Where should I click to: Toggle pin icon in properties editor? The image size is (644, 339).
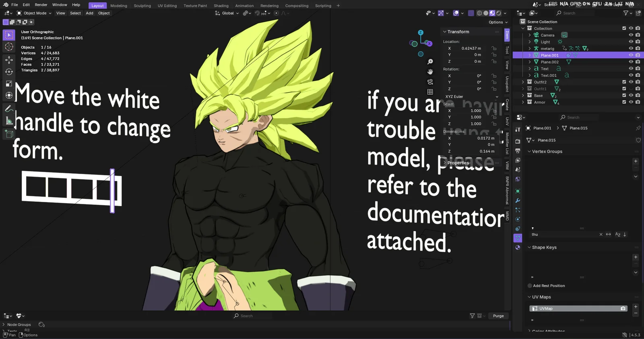638,128
